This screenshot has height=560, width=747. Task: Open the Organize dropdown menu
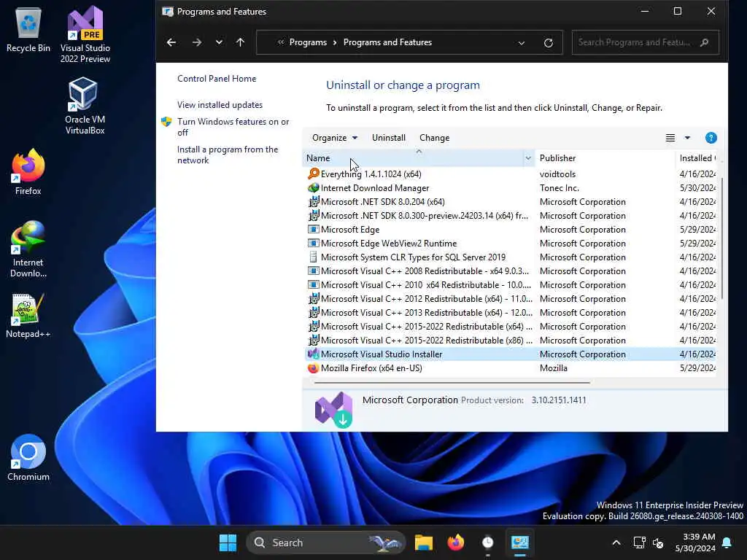(334, 138)
